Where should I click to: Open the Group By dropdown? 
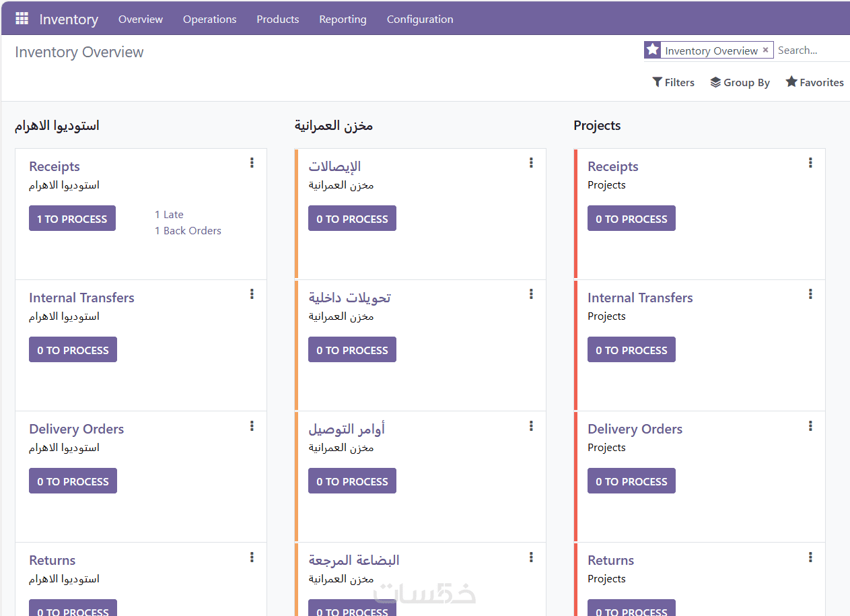coord(740,82)
